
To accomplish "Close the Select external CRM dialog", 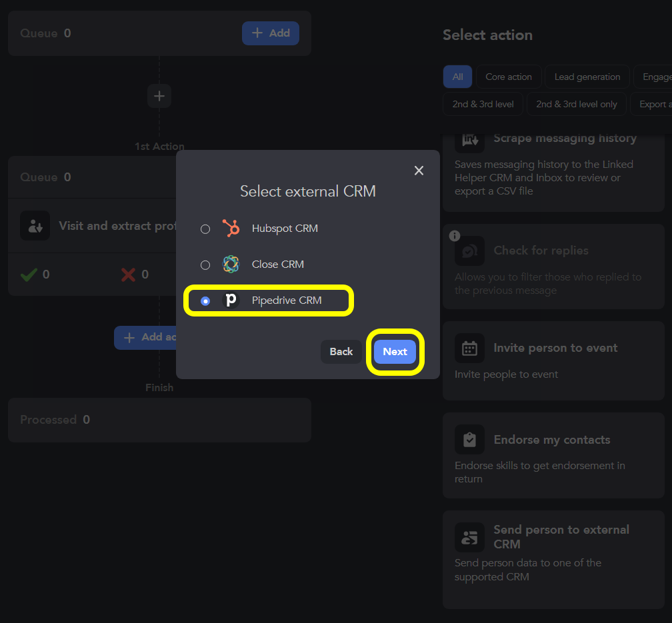I will pos(419,171).
